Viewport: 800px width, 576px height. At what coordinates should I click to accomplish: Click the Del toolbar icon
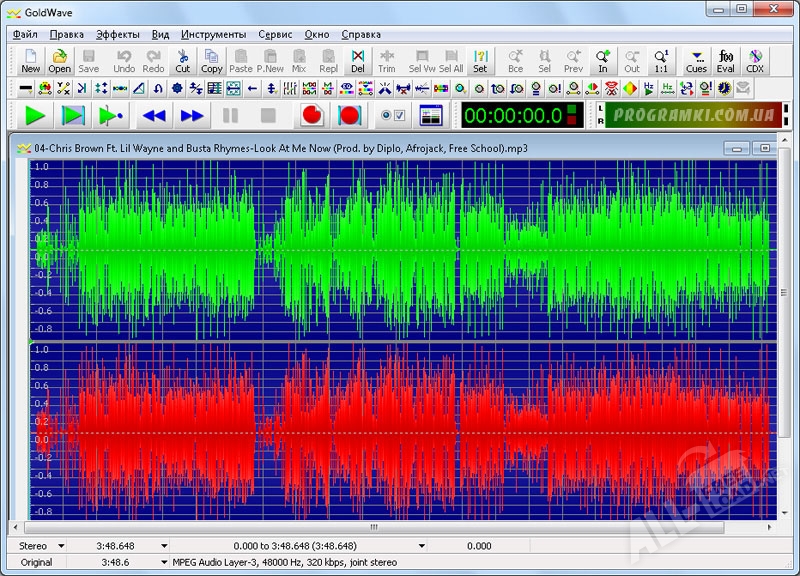point(357,61)
